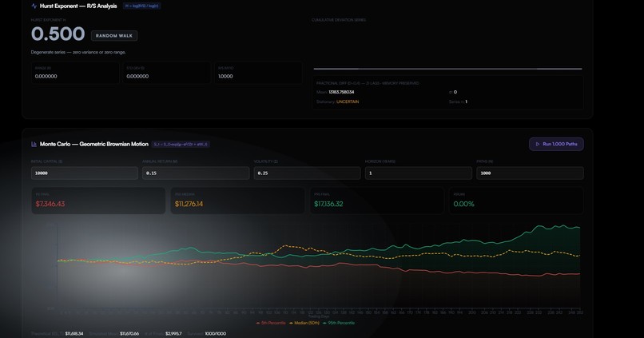Click the Monte Carlo bar chart icon
The width and height of the screenshot is (644, 338).
point(34,144)
